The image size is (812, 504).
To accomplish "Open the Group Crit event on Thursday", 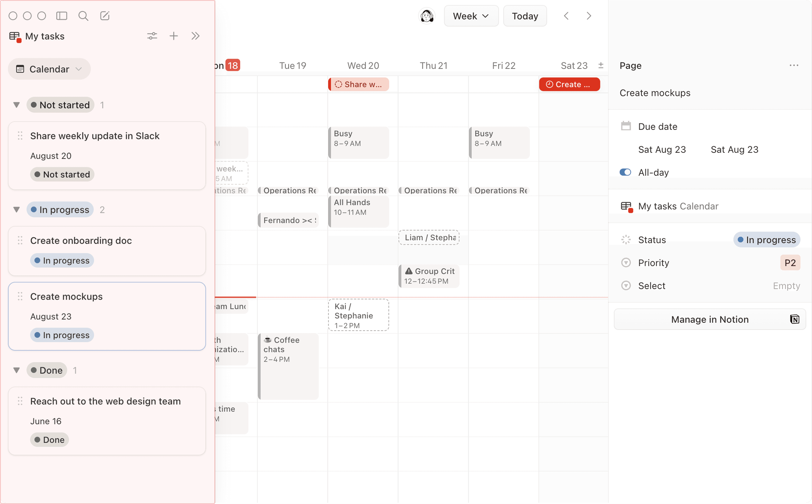I will [x=429, y=276].
